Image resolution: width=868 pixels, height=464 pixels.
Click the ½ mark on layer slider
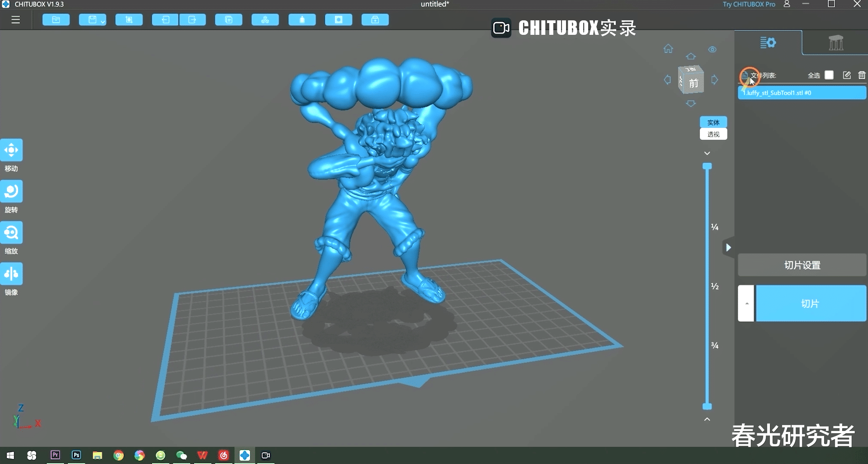pos(715,286)
